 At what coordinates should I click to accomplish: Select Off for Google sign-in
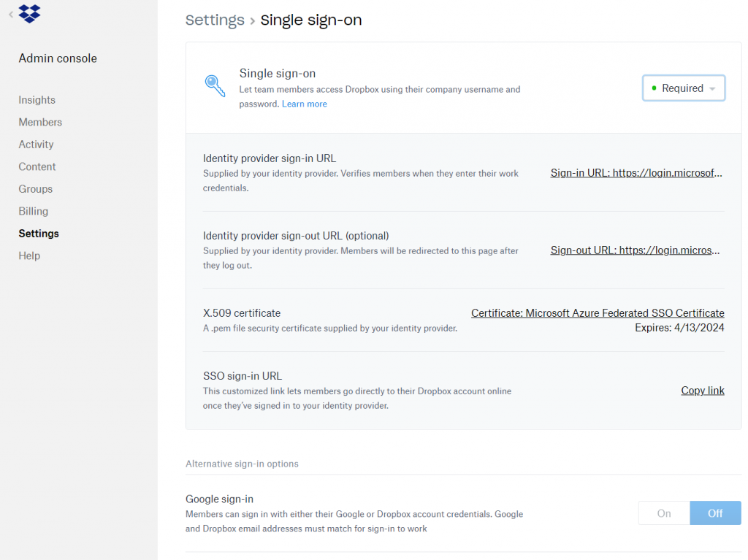coord(715,513)
